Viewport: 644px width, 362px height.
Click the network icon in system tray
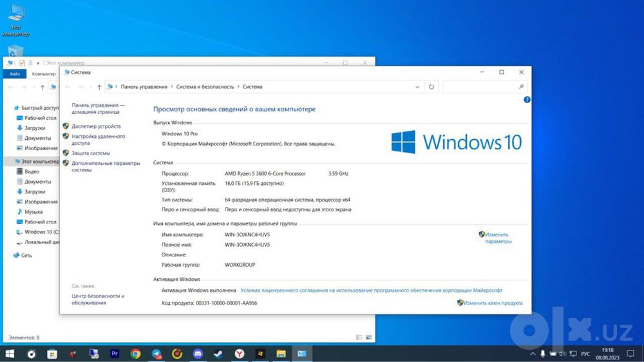573,354
